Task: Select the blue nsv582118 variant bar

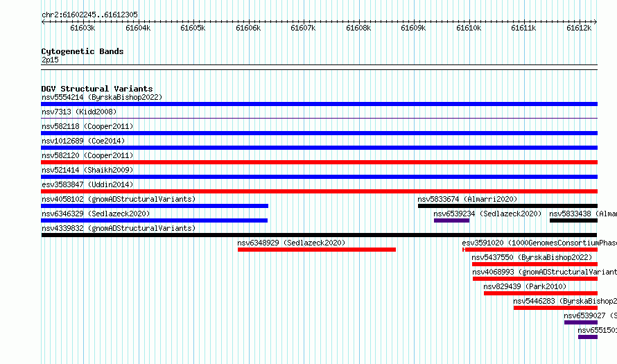Action: [x=319, y=133]
